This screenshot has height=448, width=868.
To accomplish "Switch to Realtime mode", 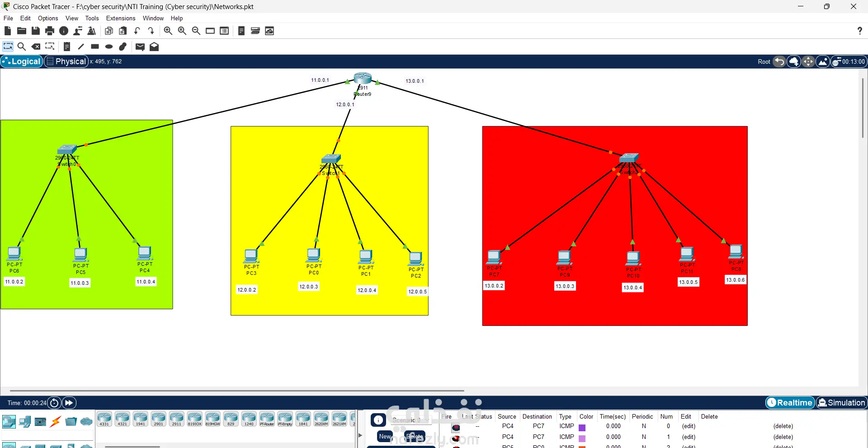I will (790, 403).
